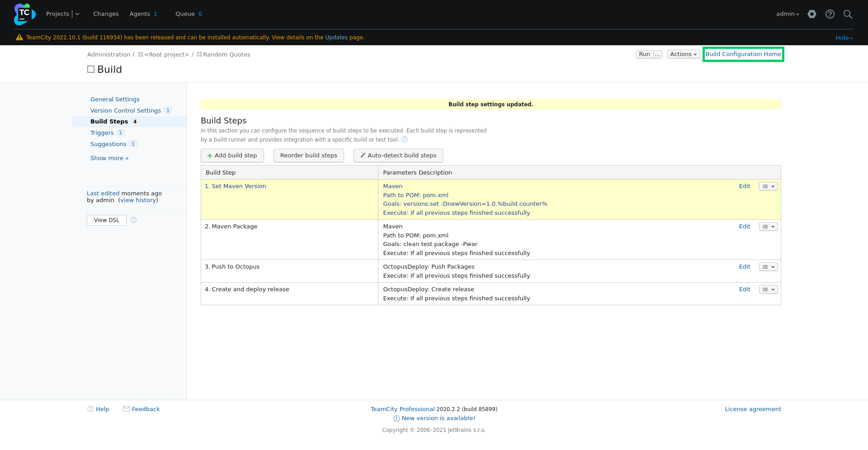The width and height of the screenshot is (868, 450).
Task: Click Reorder build steps button
Action: (x=309, y=156)
